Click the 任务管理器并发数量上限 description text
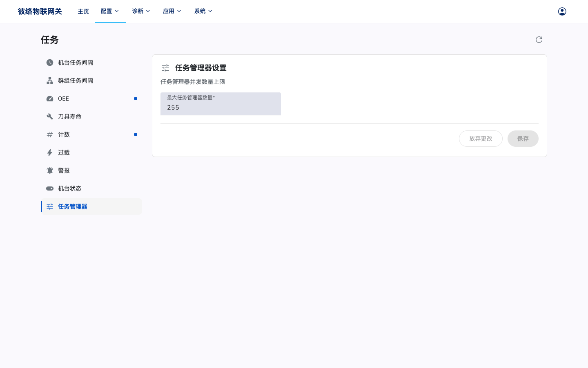Screen dimensions: 588x368 (x=193, y=82)
